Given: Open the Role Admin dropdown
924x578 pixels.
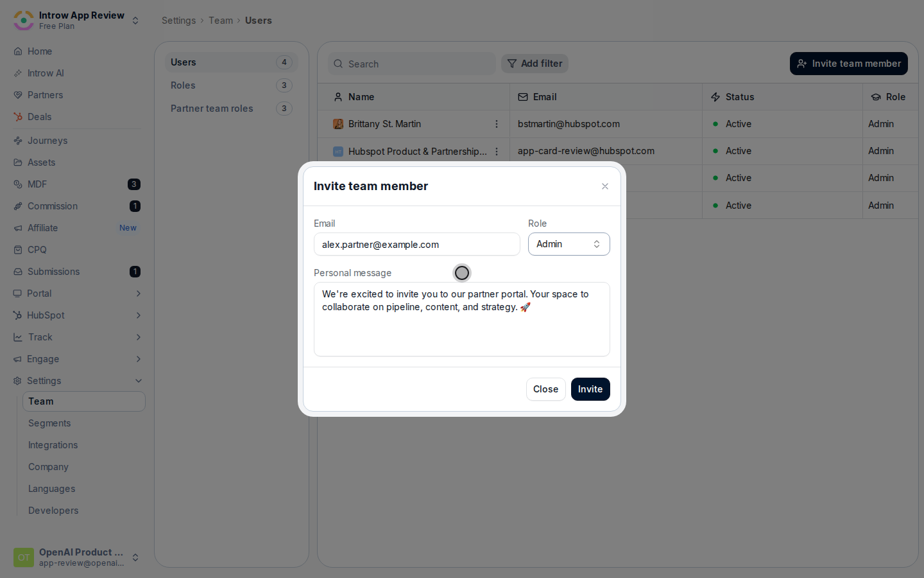Looking at the screenshot, I should click(569, 244).
